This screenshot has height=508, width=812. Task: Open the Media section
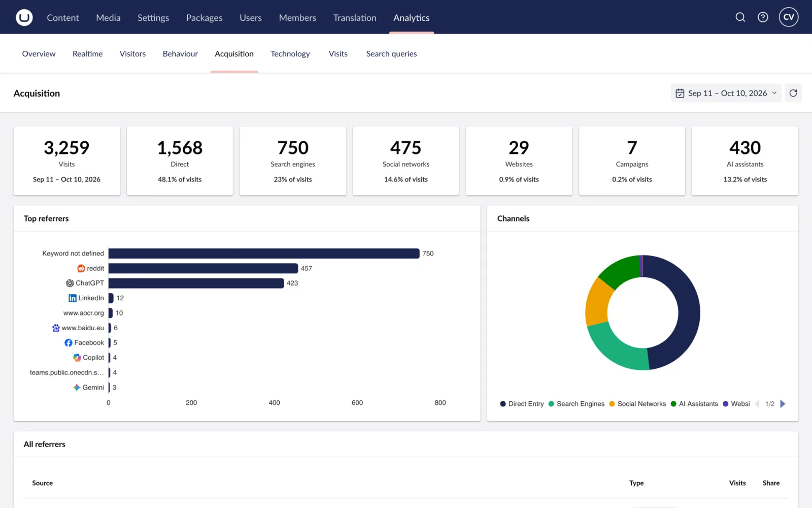pos(108,18)
